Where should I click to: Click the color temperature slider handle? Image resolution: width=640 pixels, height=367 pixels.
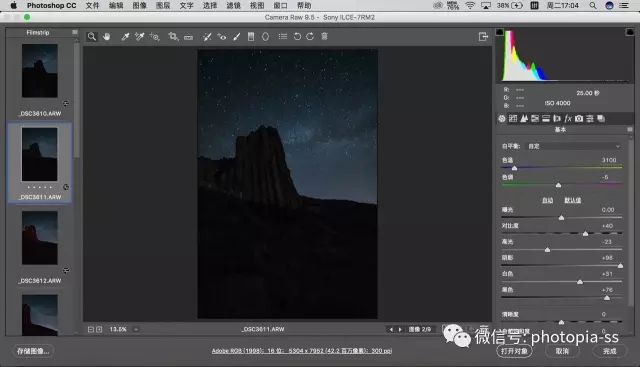514,168
